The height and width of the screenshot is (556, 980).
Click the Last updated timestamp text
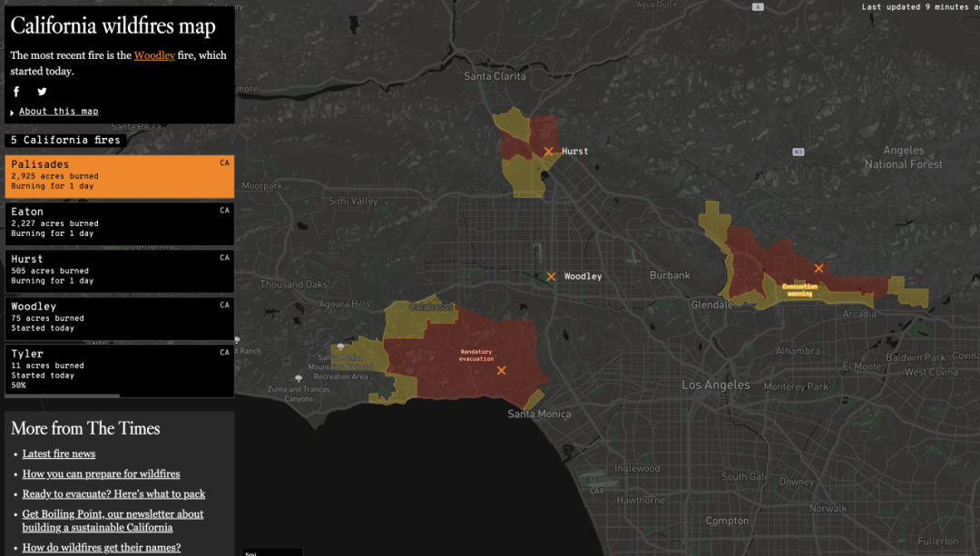(920, 7)
